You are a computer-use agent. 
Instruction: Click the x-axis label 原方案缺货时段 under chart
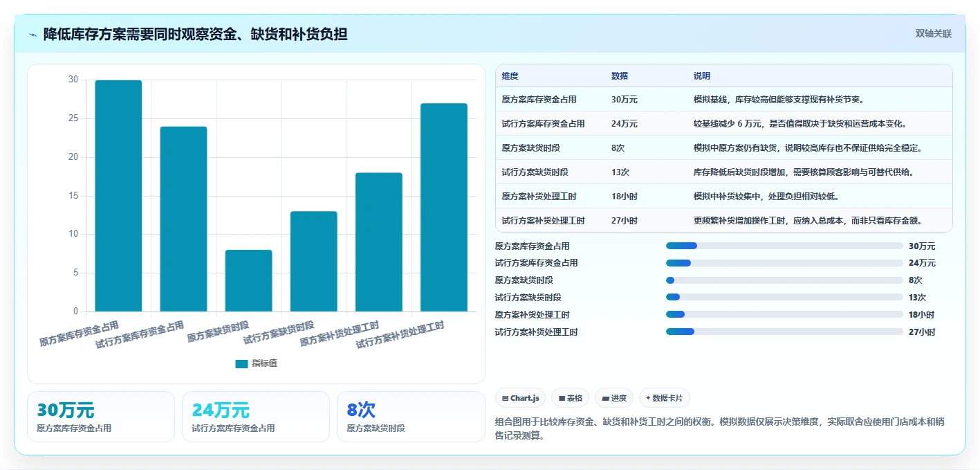pyautogui.click(x=218, y=332)
